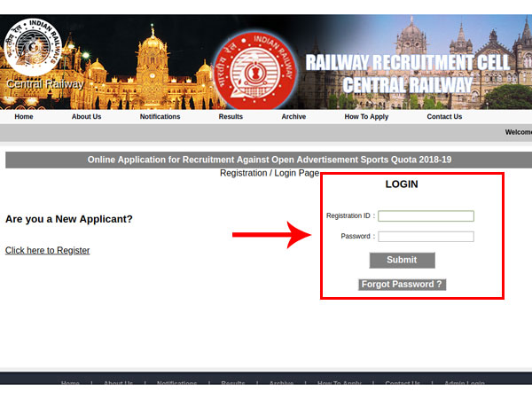The image size is (532, 399).
Task: Click the 'Password :' label
Action: pos(358,236)
